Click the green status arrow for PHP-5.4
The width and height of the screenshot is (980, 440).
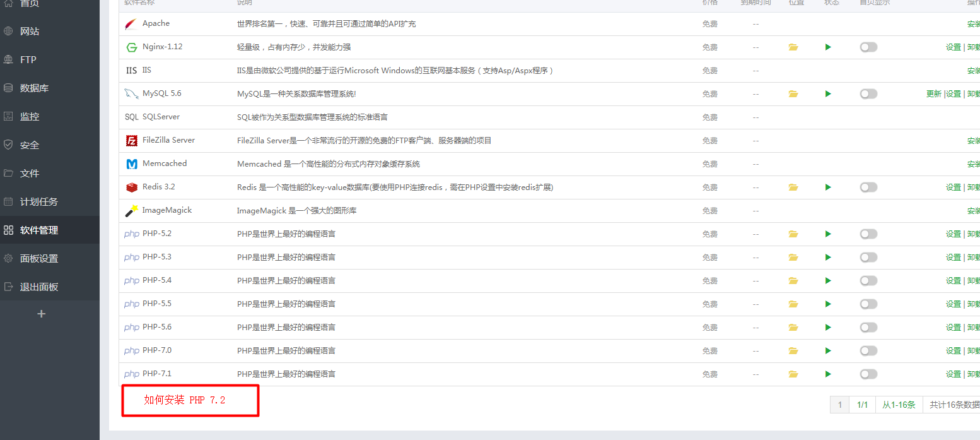pyautogui.click(x=828, y=281)
